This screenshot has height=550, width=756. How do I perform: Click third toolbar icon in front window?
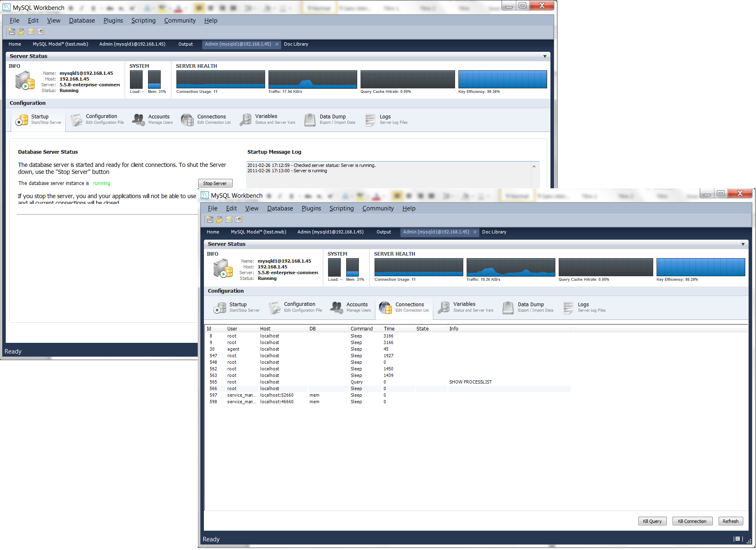pyautogui.click(x=229, y=220)
